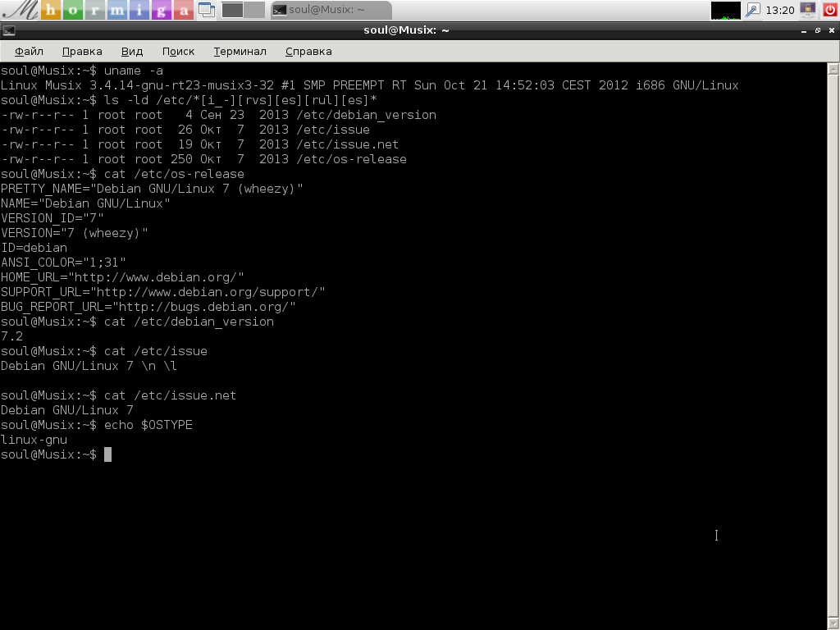Click the kernel string '3.4.14-gnu-rt23-musix3-32'
The image size is (840, 630).
(x=181, y=85)
